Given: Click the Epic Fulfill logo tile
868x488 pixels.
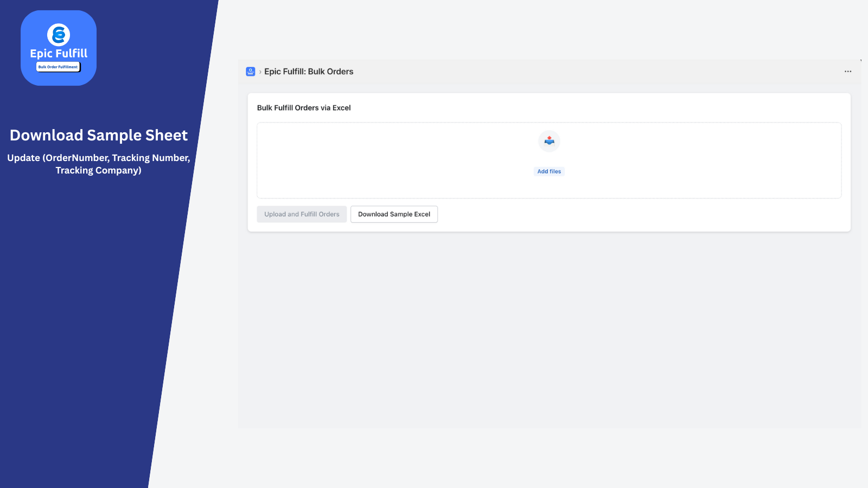Looking at the screenshot, I should (59, 48).
